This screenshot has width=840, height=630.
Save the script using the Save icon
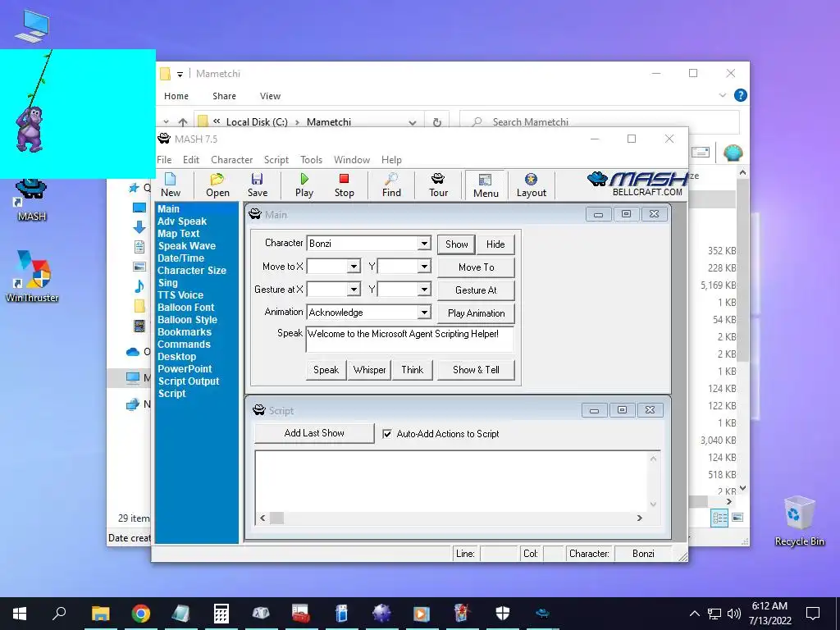(257, 185)
